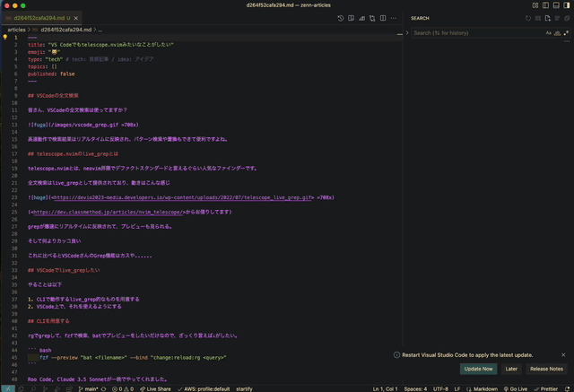Open remote window indicator in status bar
Screen dimensions: 574x392
click(8, 388)
